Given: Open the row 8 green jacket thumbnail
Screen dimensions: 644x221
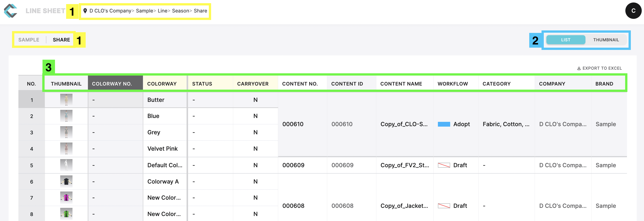Looking at the screenshot, I should pos(66,214).
